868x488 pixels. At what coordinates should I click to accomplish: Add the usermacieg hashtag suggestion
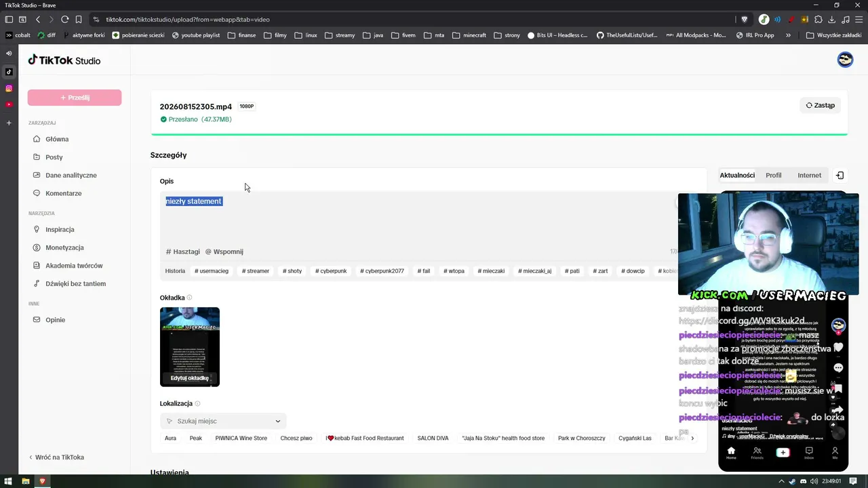(x=212, y=271)
